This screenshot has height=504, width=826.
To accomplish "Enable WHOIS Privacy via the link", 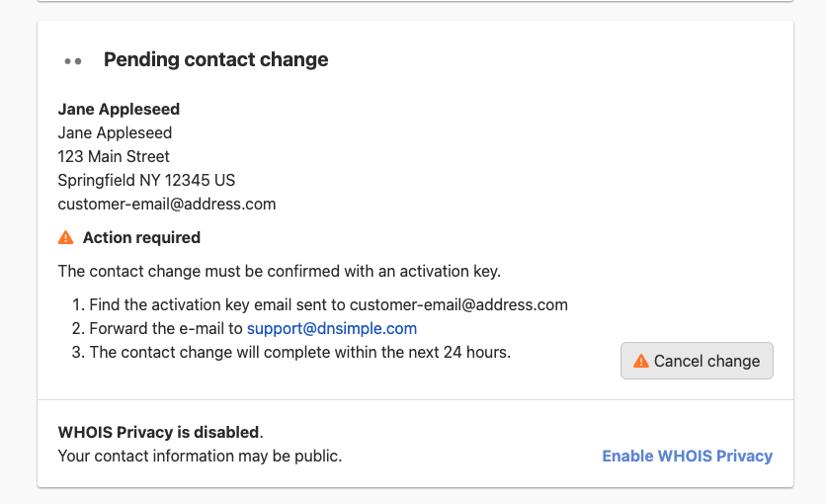I will pos(687,456).
